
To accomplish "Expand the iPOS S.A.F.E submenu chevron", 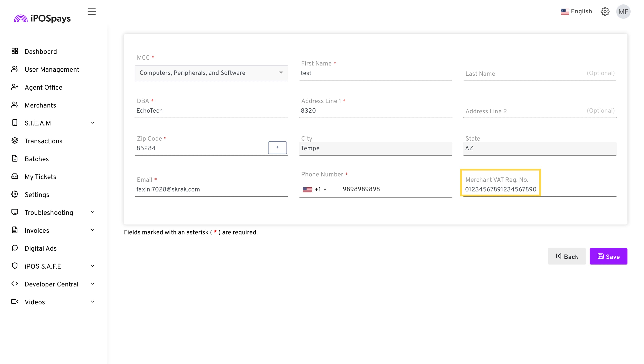I will coord(93,266).
